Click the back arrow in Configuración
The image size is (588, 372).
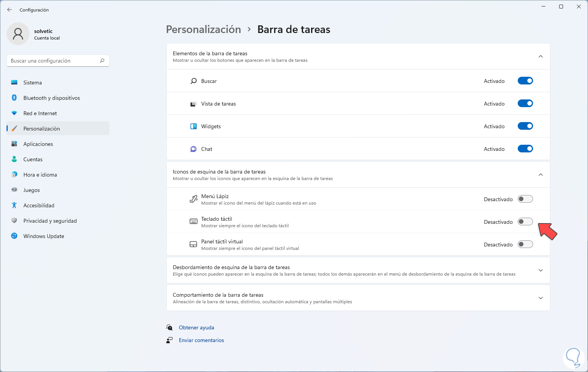(10, 10)
